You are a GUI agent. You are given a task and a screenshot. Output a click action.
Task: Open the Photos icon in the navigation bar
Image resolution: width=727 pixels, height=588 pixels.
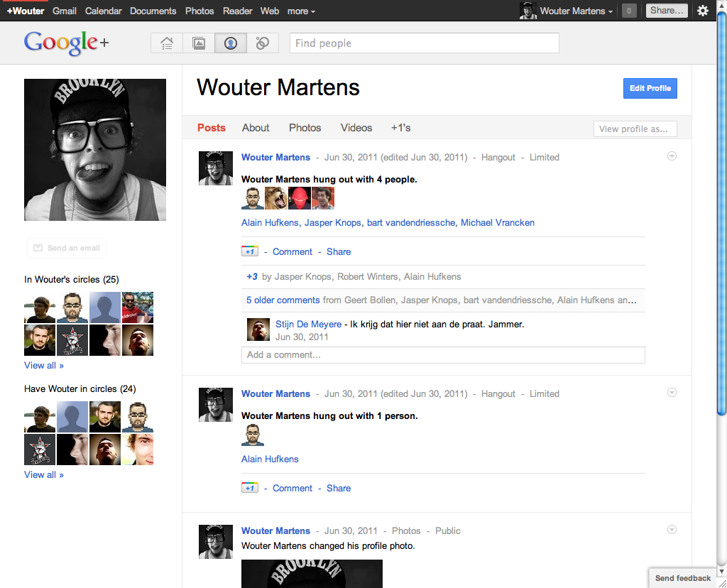coord(199,43)
